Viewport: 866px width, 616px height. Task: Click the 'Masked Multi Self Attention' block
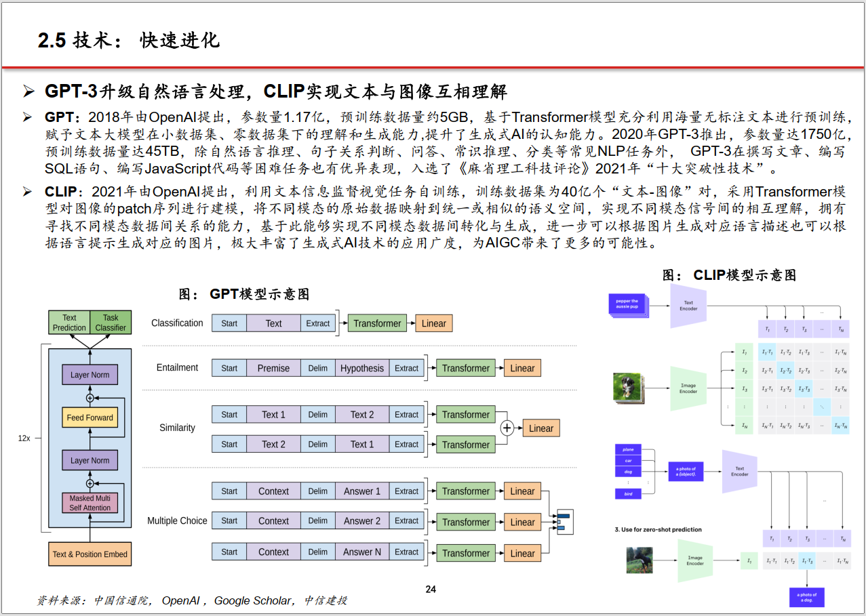(90, 503)
